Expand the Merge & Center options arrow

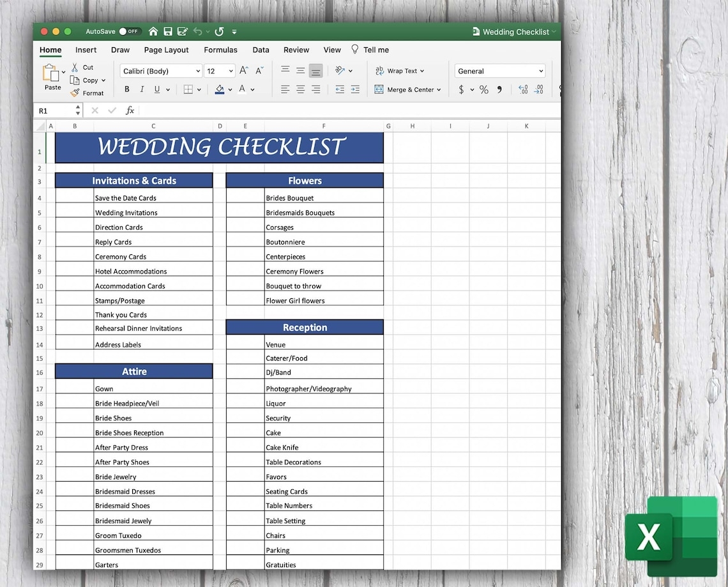[x=439, y=90]
